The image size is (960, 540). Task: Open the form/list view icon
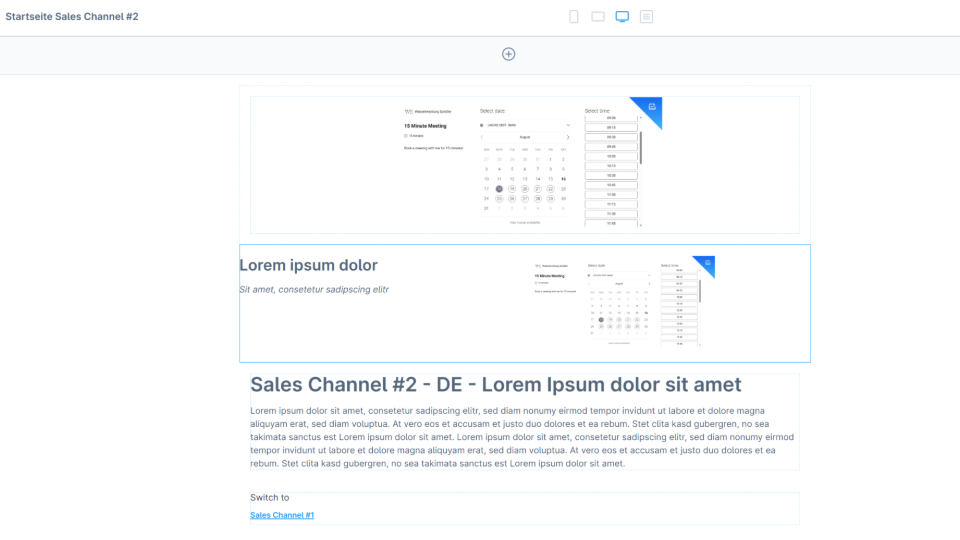pos(647,17)
